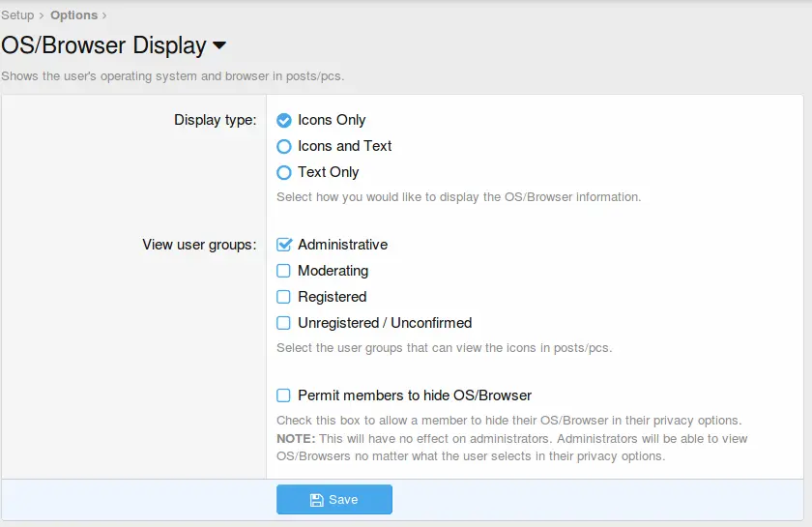812x527 pixels.
Task: Open the Options breadcrumb link
Action: pyautogui.click(x=73, y=15)
